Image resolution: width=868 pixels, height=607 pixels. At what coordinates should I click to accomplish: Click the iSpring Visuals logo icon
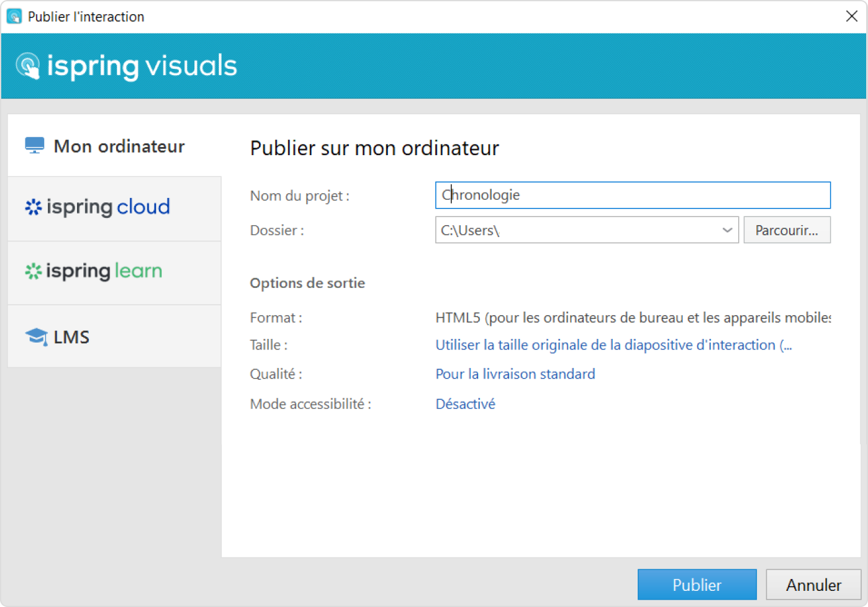click(x=28, y=66)
